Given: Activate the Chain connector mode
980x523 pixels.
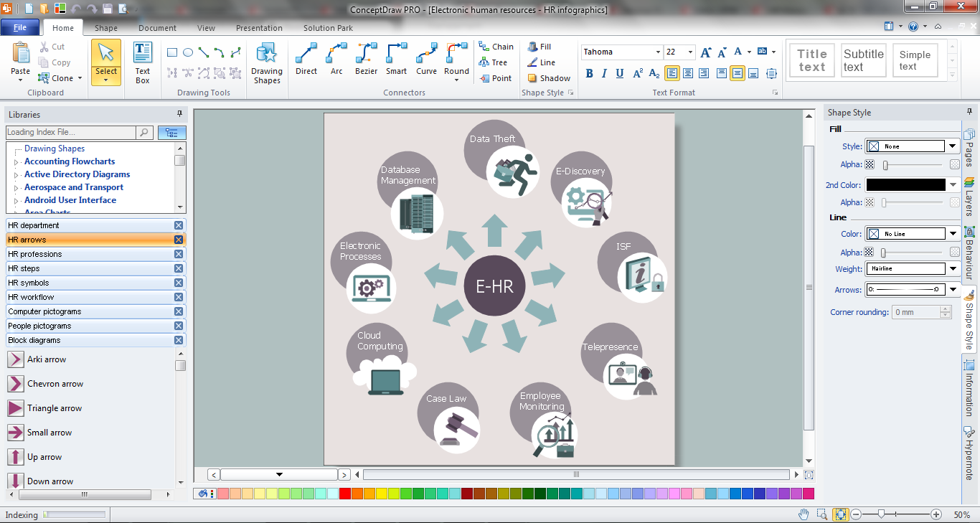Looking at the screenshot, I should [x=496, y=47].
